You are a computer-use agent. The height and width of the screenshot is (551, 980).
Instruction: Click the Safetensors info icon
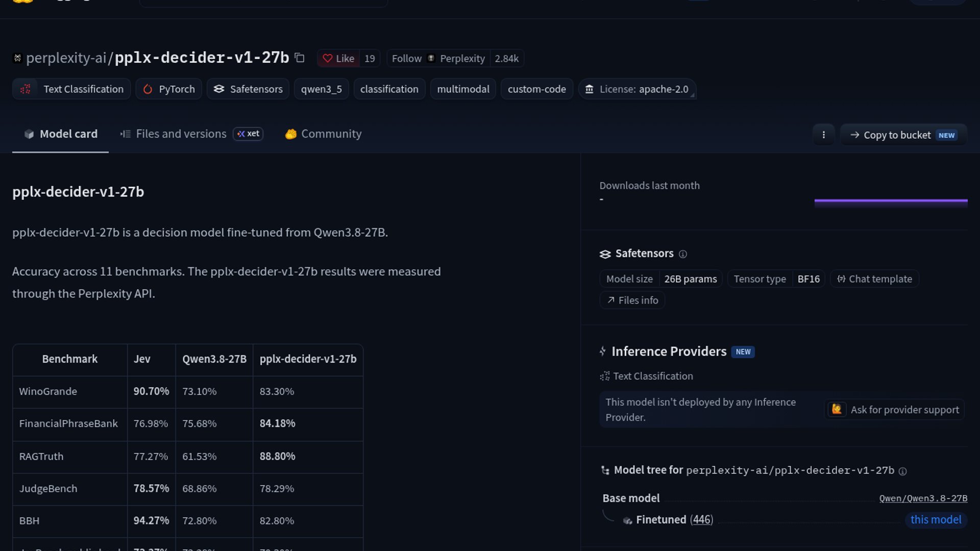(682, 254)
